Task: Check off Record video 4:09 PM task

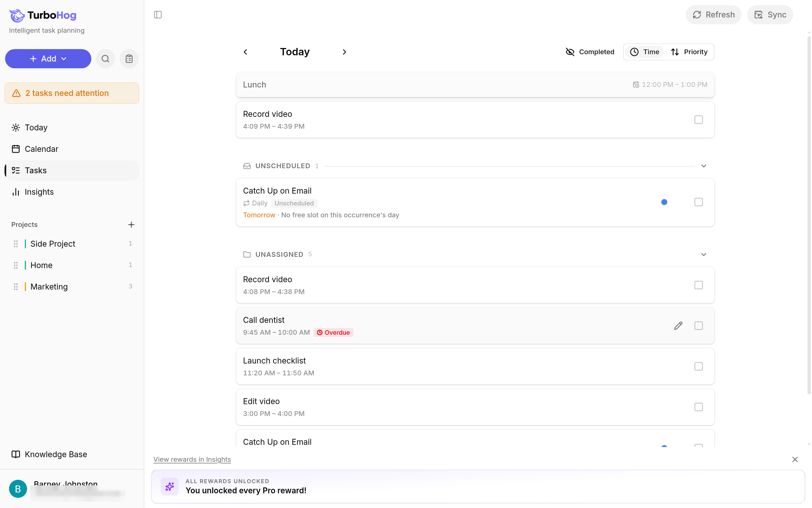Action: point(699,120)
